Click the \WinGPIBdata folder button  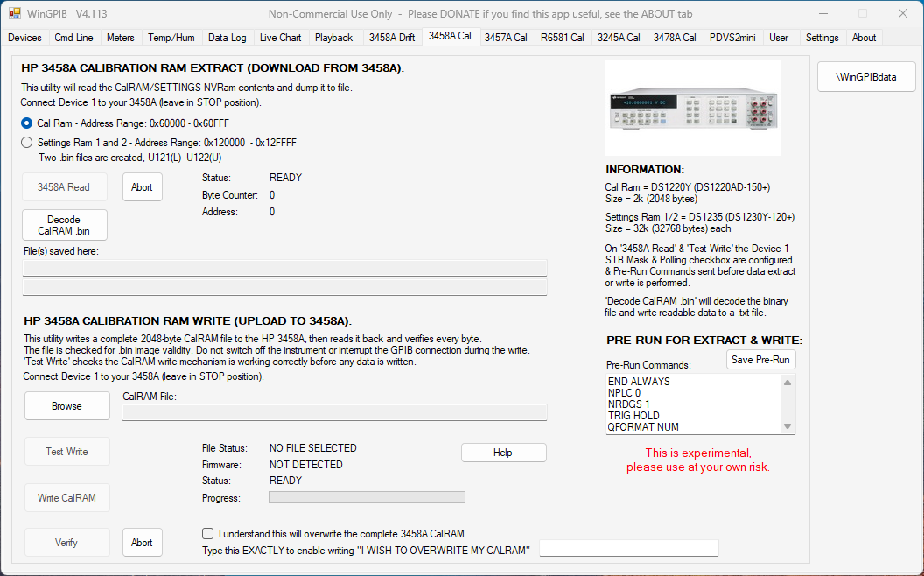tap(866, 77)
